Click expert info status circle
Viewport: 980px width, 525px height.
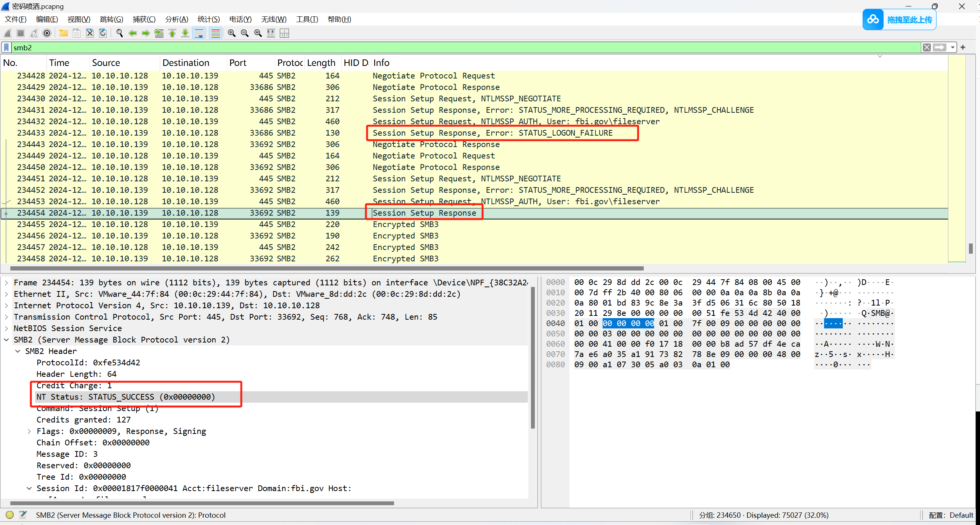pyautogui.click(x=10, y=515)
